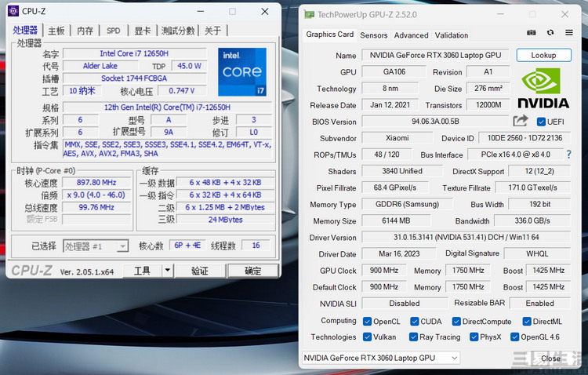
Task: Open the GPU-Z hamburger menu
Action: point(569,33)
